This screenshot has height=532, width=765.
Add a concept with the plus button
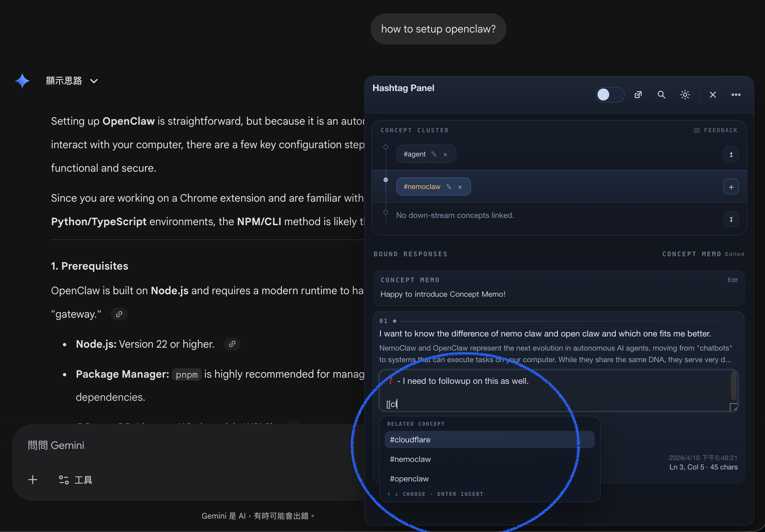coord(731,187)
